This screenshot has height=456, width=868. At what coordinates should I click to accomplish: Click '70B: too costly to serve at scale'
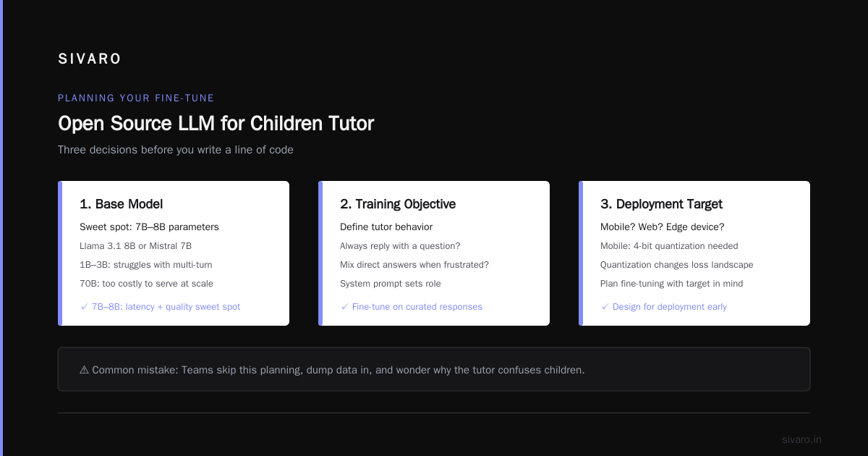[146, 284]
